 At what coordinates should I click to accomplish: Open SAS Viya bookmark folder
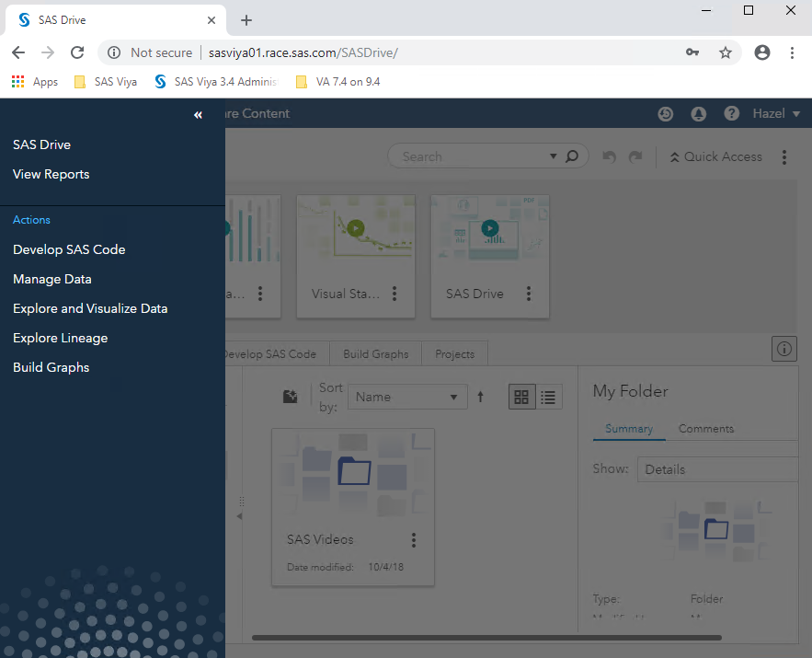(106, 82)
